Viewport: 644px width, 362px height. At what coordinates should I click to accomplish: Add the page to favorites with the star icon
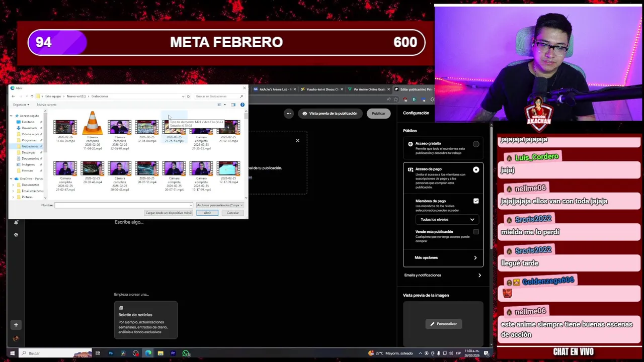coord(395,100)
